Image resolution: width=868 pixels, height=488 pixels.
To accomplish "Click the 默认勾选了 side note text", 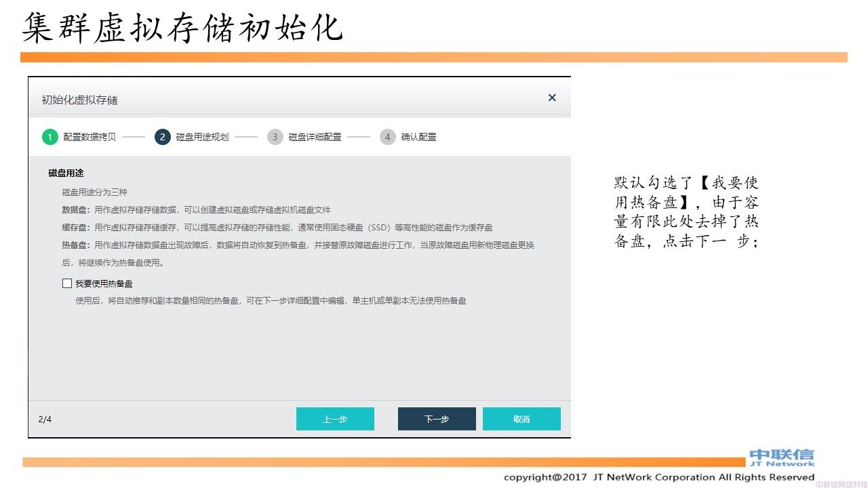I will [686, 212].
